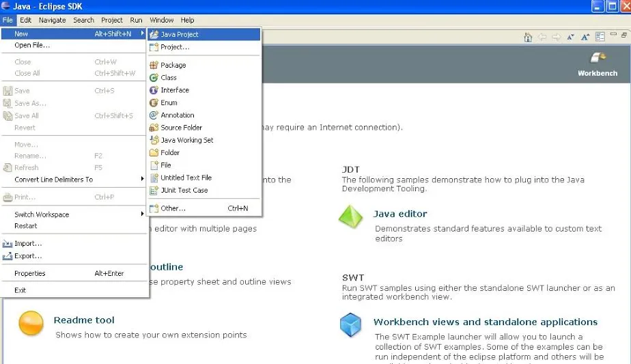
Task: Click the SWT blue cube icon
Action: (x=351, y=324)
